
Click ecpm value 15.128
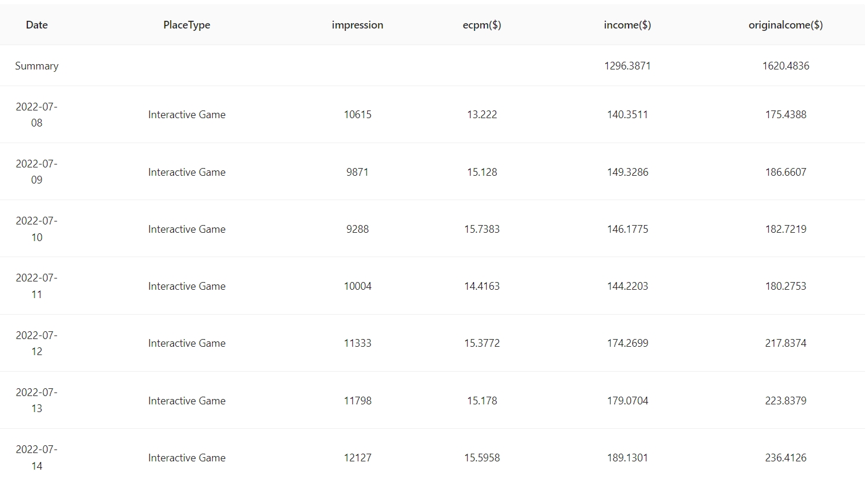pyautogui.click(x=482, y=172)
